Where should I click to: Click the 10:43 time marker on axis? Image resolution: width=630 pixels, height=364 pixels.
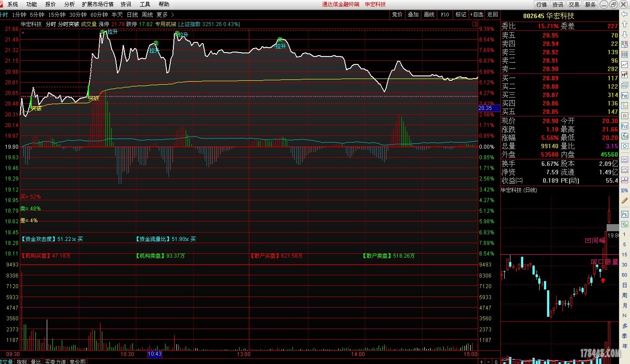pos(154,354)
